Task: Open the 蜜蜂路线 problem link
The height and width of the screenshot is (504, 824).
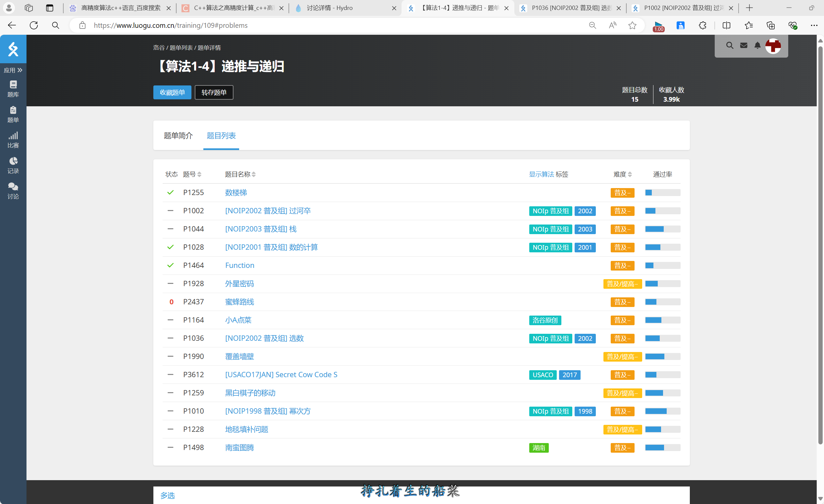Action: (x=239, y=302)
